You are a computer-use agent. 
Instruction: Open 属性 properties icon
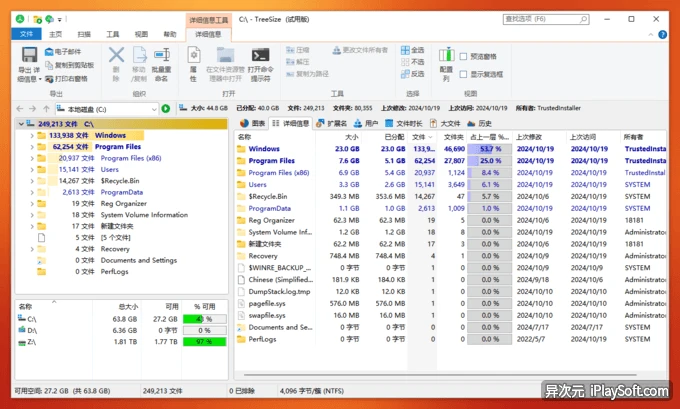pyautogui.click(x=193, y=55)
